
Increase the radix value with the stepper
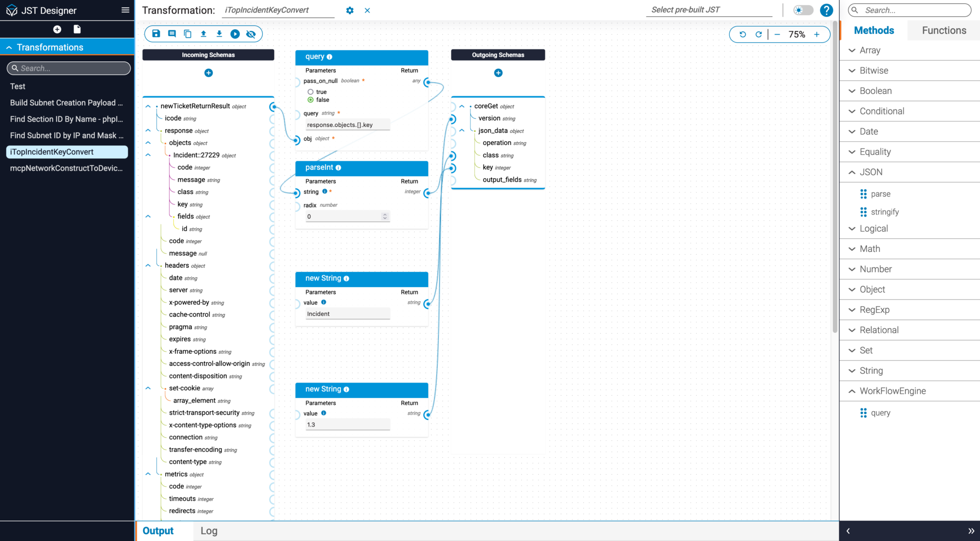(x=385, y=214)
